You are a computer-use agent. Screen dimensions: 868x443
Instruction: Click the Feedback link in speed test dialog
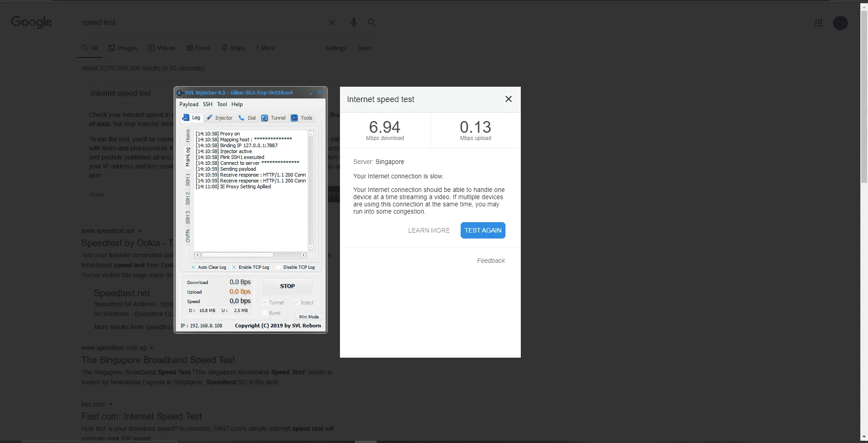tap(491, 261)
